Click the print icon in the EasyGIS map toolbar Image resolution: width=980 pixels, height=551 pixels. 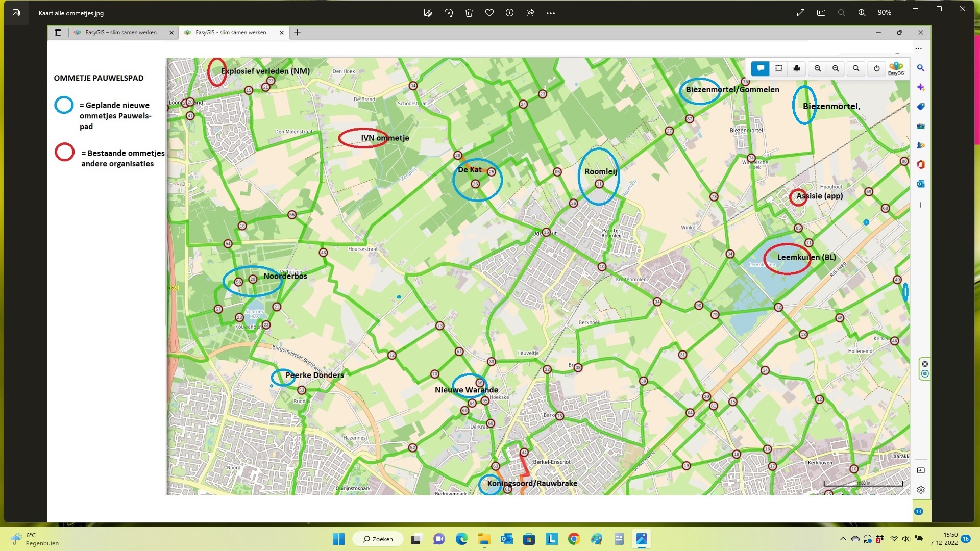(x=797, y=68)
